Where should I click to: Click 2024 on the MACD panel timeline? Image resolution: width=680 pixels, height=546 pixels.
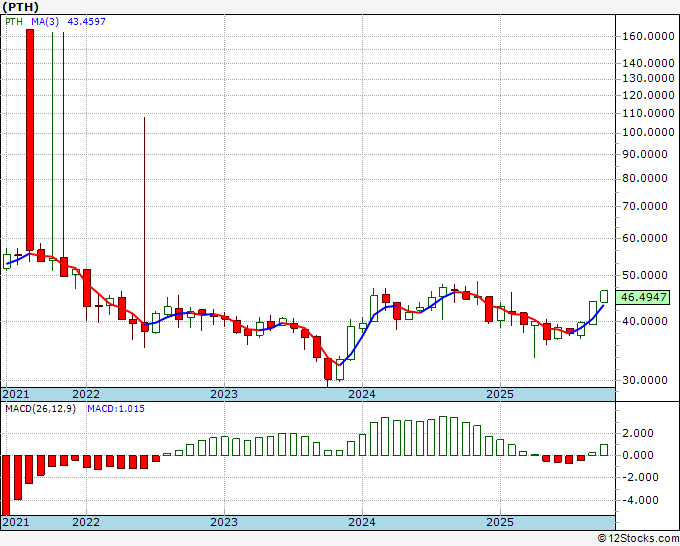point(362,522)
